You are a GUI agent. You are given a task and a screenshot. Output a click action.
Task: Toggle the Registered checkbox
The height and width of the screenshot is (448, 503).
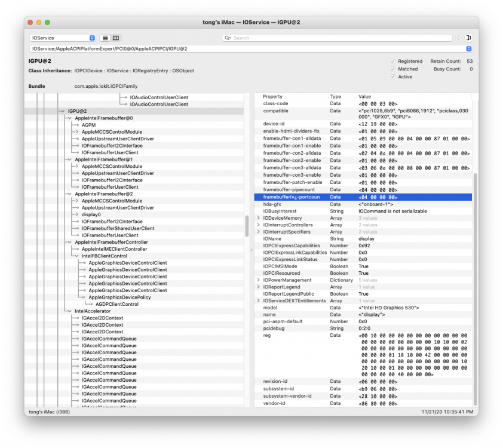392,62
